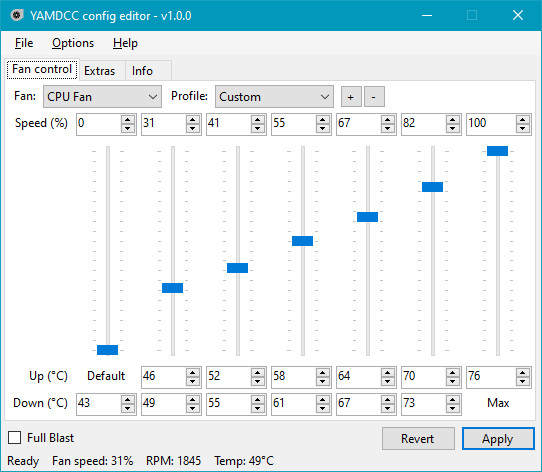
Task: Click the speed slider thumb at 31 percent
Action: point(172,288)
